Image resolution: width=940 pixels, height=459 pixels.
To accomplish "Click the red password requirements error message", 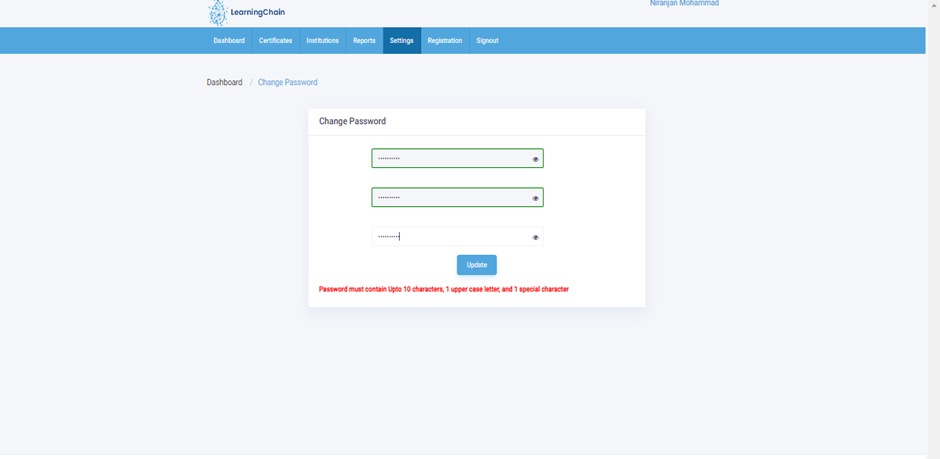I will tap(443, 289).
